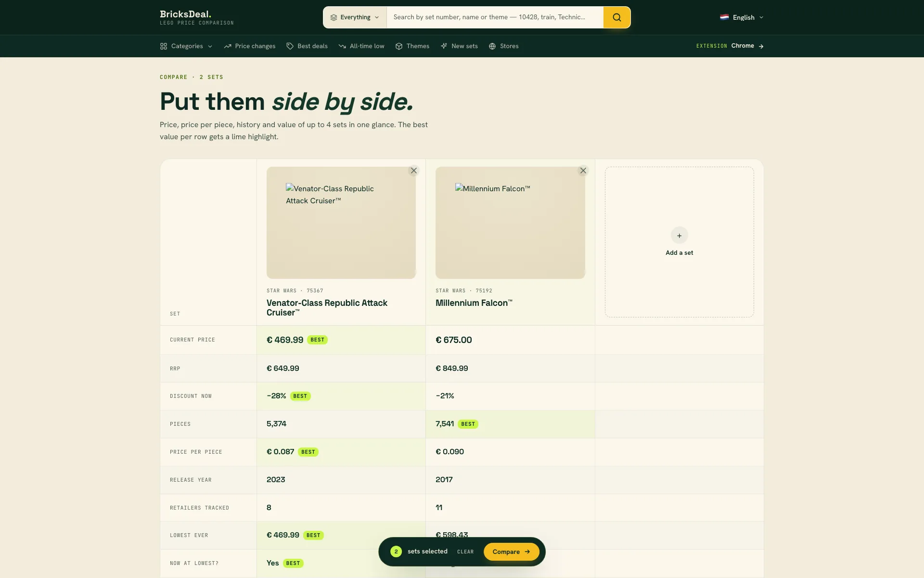Click the Venator current price € 469.99

click(285, 340)
